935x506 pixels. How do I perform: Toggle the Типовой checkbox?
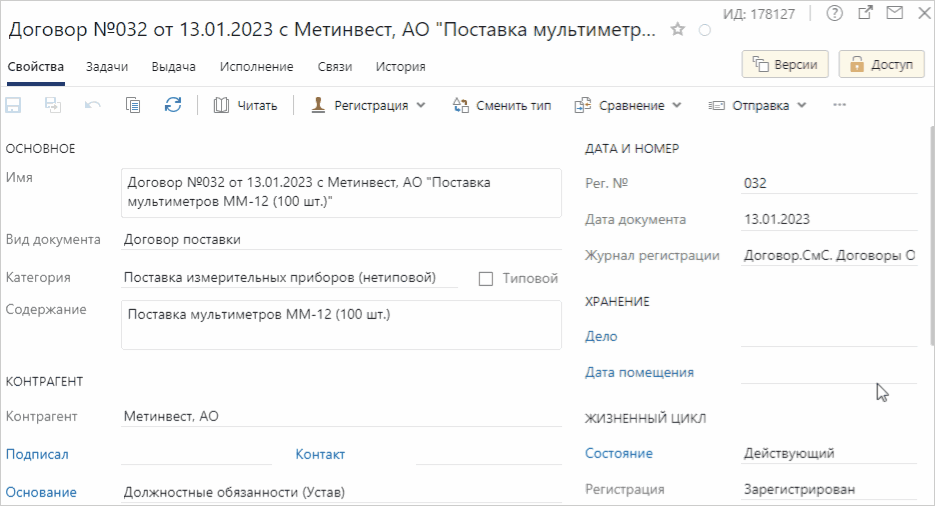tap(486, 279)
